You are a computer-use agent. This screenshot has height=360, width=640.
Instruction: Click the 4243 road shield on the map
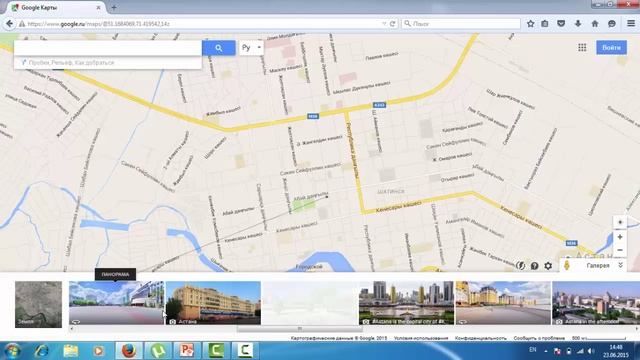(x=379, y=105)
